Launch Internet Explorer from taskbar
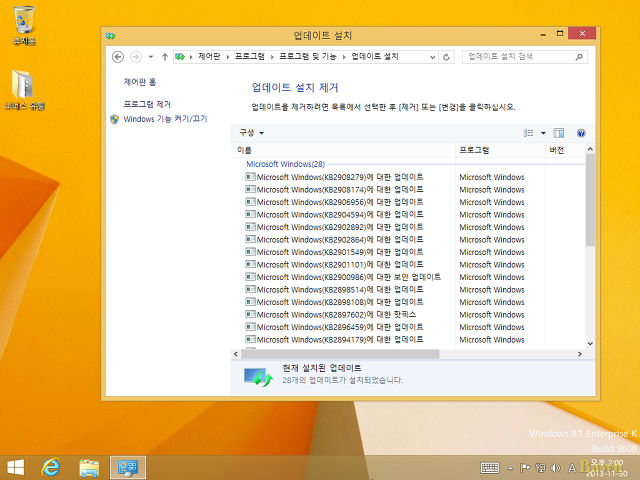640x480 pixels. coord(51,467)
